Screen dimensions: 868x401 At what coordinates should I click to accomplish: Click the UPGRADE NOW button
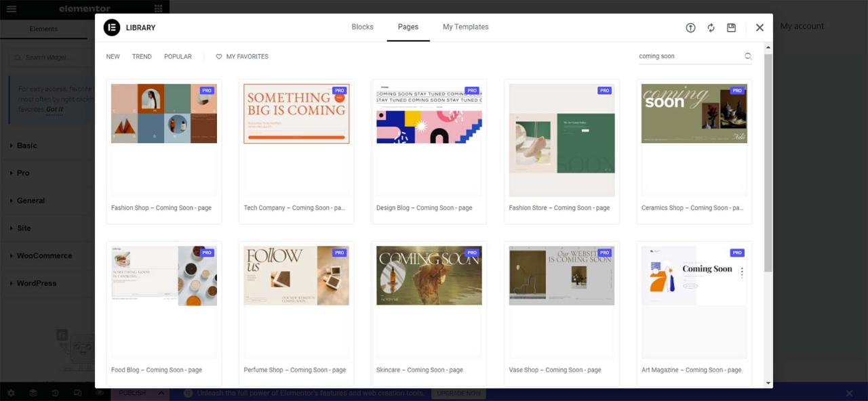(x=459, y=393)
